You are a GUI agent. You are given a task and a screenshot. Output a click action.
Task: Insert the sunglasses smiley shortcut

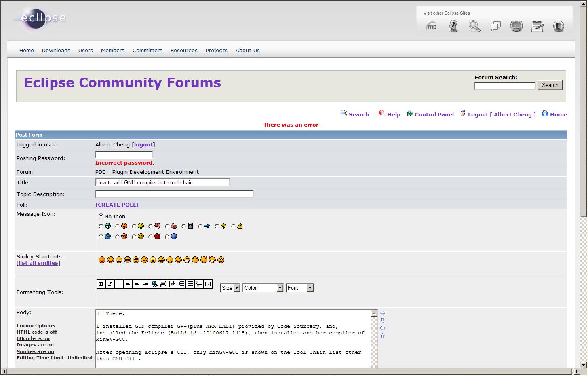click(136, 260)
